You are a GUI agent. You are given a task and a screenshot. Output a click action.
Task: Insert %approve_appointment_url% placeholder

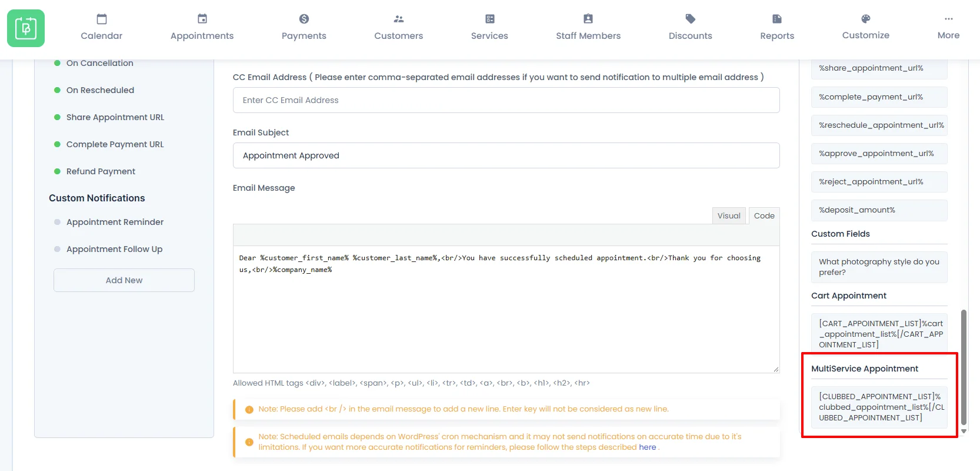click(879, 154)
